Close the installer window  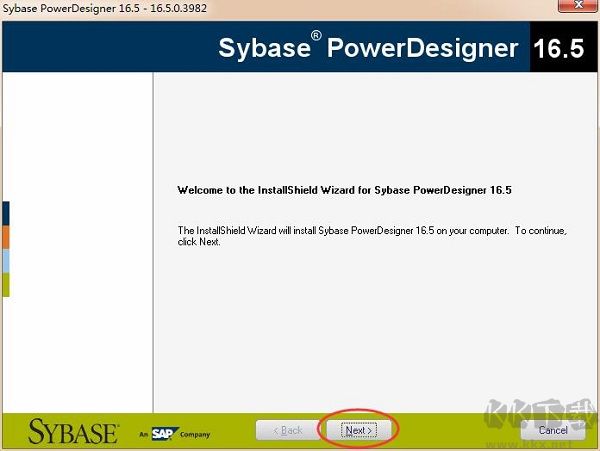[x=579, y=5]
